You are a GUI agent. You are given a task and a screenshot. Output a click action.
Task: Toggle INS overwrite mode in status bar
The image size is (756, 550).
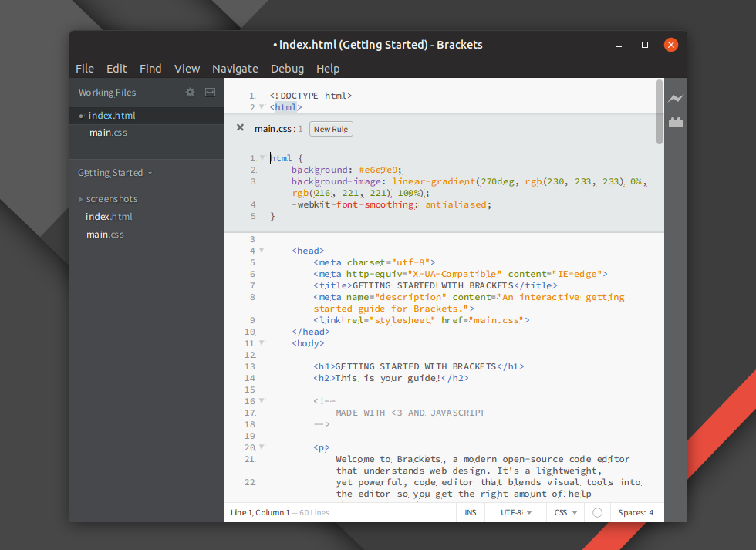coord(471,512)
